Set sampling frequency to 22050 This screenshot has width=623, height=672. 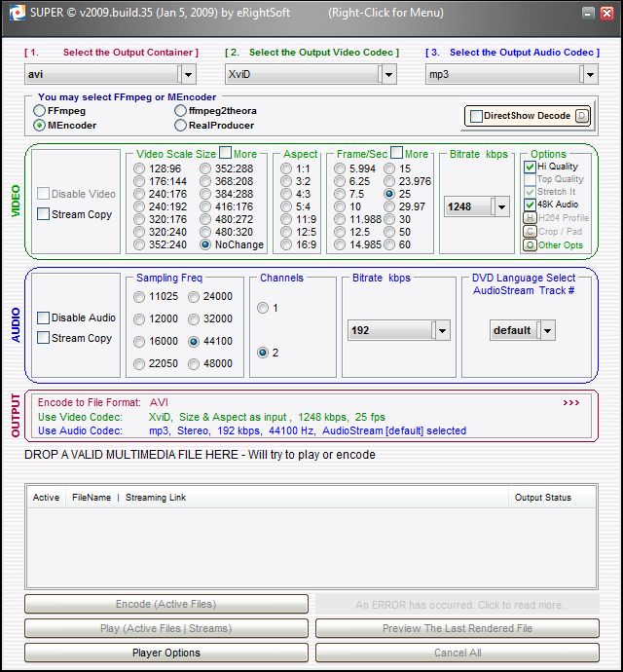(139, 364)
